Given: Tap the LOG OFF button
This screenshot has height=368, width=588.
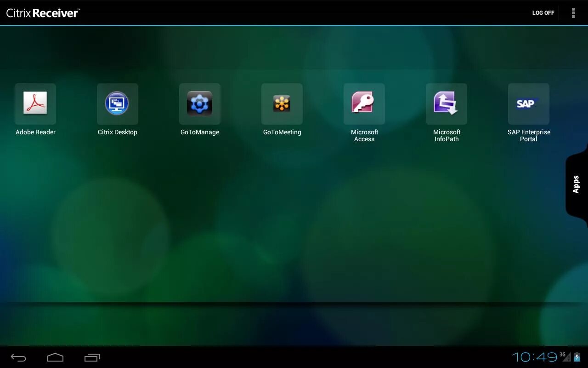Looking at the screenshot, I should pyautogui.click(x=543, y=13).
